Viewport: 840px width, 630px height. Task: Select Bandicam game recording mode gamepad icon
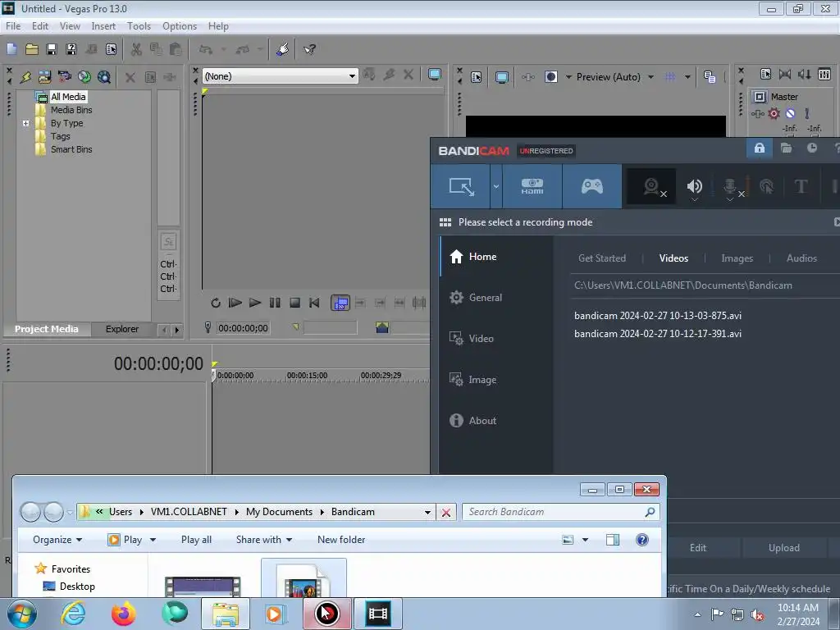pyautogui.click(x=592, y=186)
